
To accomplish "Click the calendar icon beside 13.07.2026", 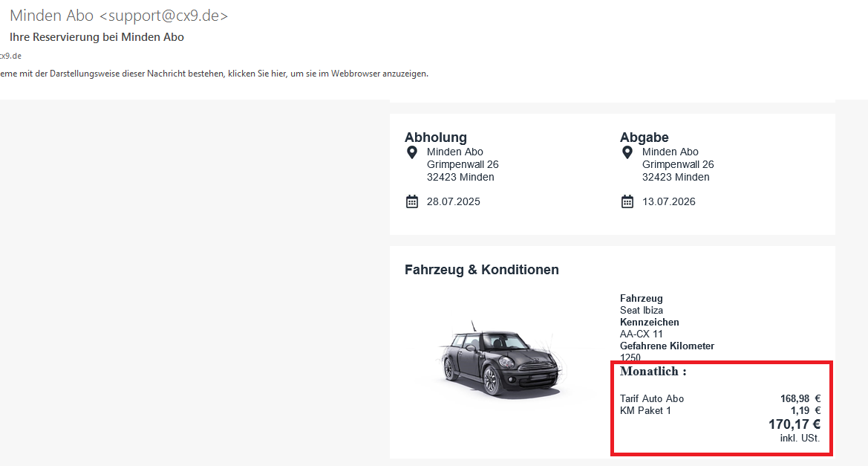I will [627, 201].
